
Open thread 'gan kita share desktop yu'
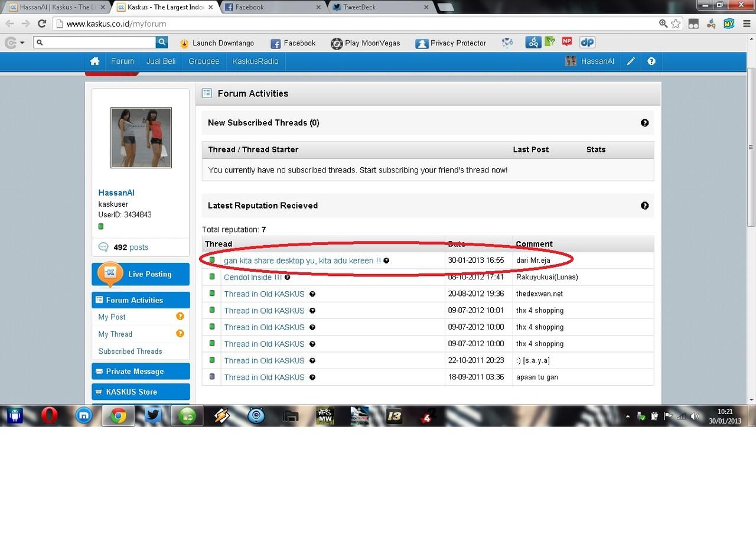point(302,261)
